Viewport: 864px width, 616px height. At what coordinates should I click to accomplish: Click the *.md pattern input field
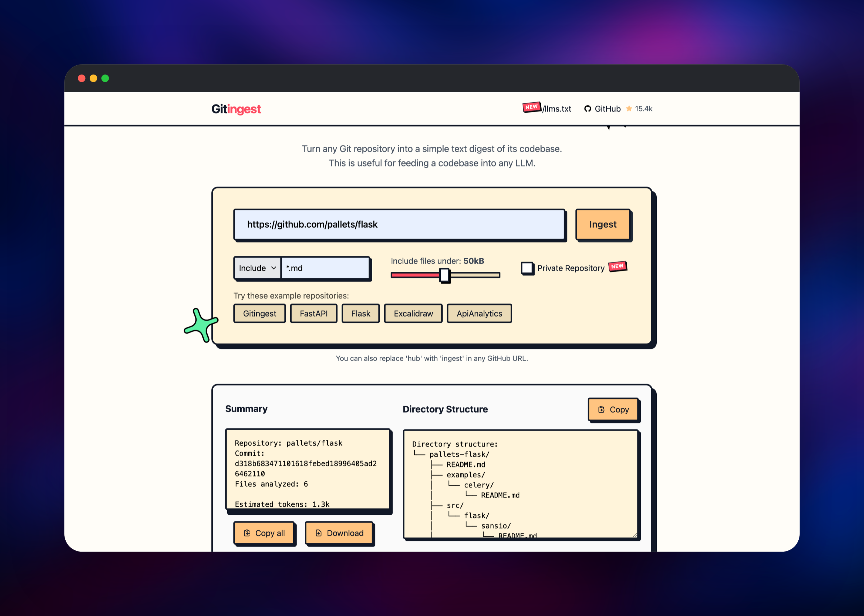[x=325, y=268]
